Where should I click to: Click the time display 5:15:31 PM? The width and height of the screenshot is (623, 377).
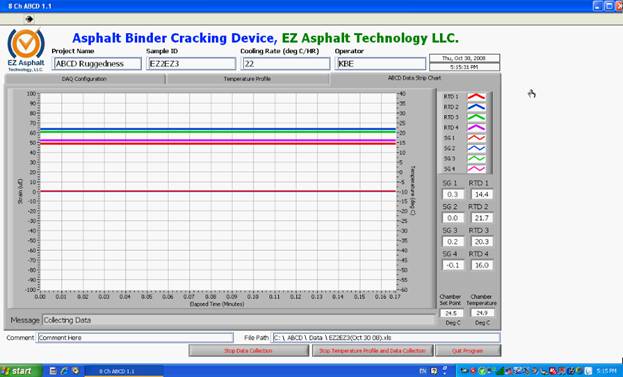(464, 67)
